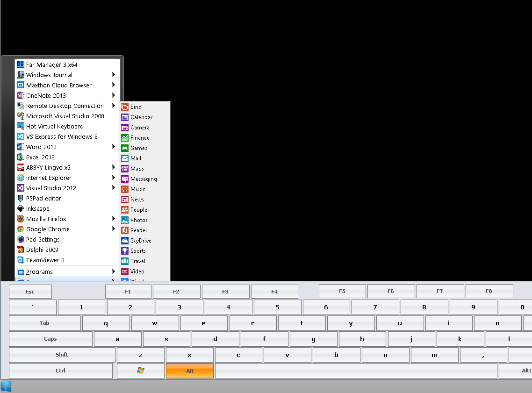Expand the Programs submenu arrow
Screen dimensions: 532x393
tap(114, 272)
